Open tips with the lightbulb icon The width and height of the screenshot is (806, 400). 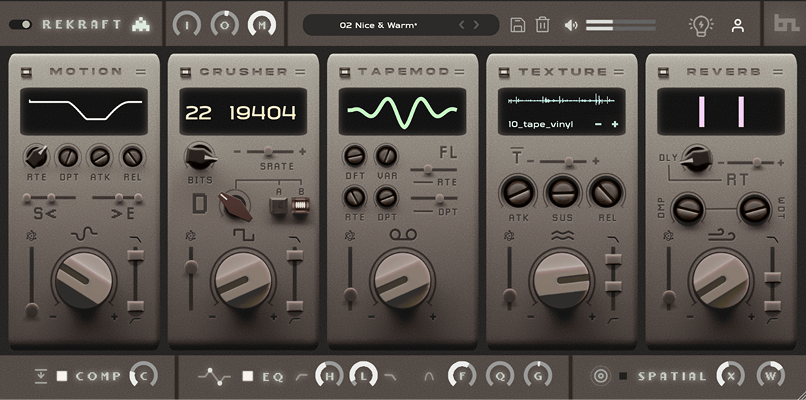pyautogui.click(x=701, y=25)
